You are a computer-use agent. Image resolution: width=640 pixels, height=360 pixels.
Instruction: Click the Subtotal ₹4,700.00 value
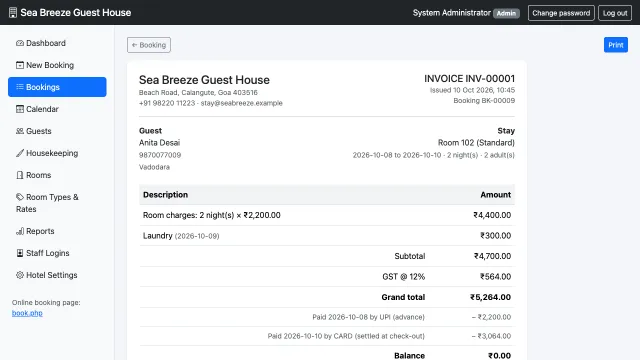pyautogui.click(x=492, y=256)
